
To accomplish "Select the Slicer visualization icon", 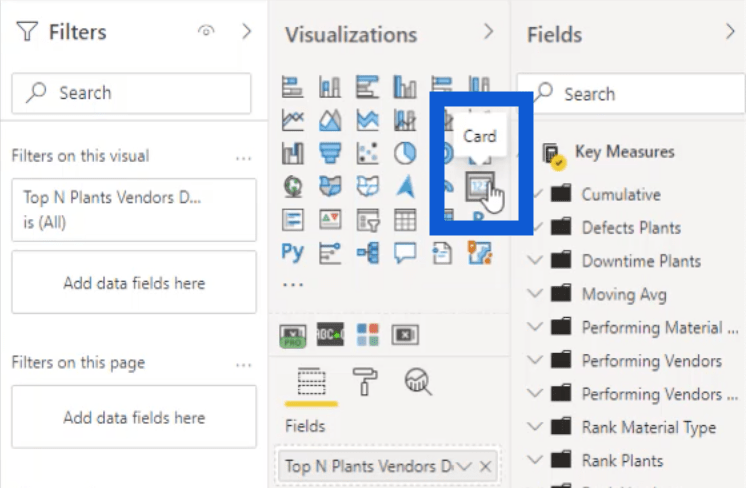I will point(367,220).
